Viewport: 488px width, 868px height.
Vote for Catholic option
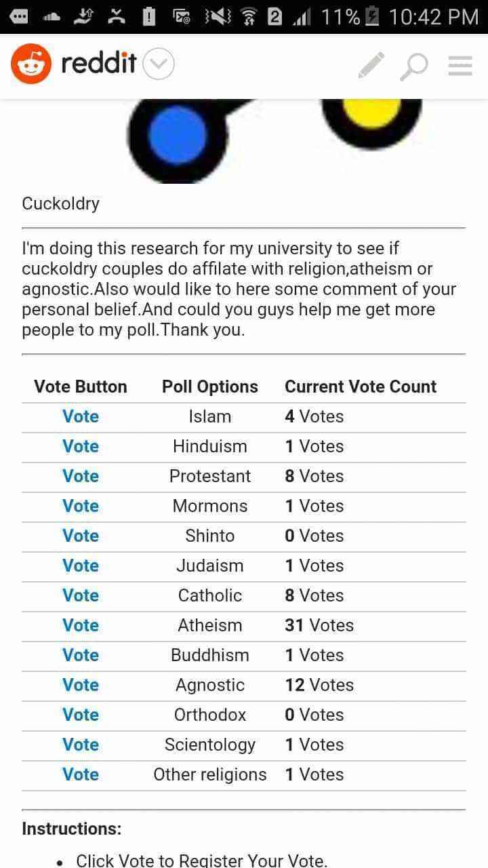[81, 595]
